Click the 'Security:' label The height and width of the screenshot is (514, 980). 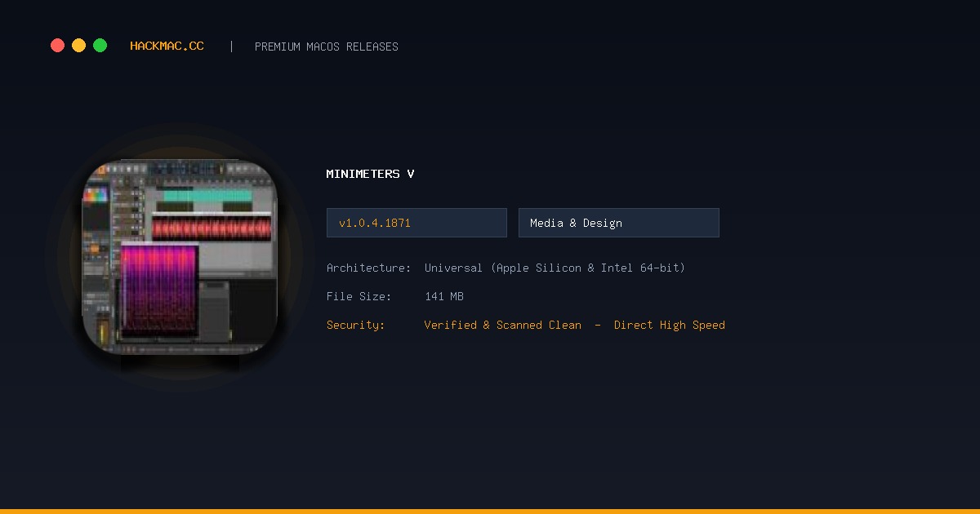[356, 325]
